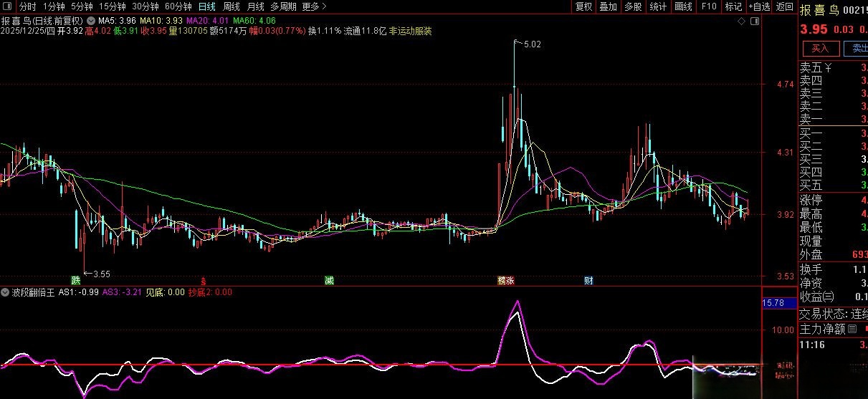Switch to the 15分钟 chart period
868x399 pixels.
113,6
